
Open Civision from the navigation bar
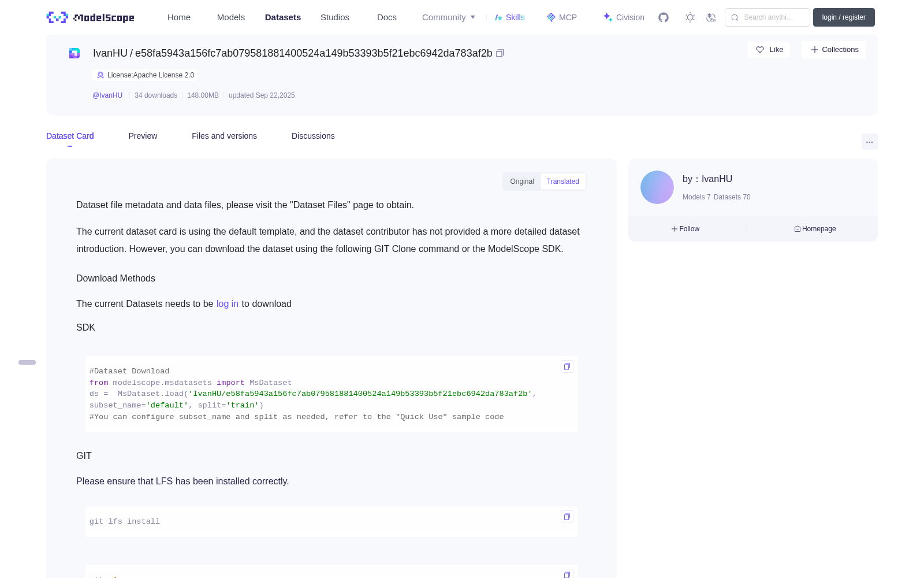(x=624, y=17)
